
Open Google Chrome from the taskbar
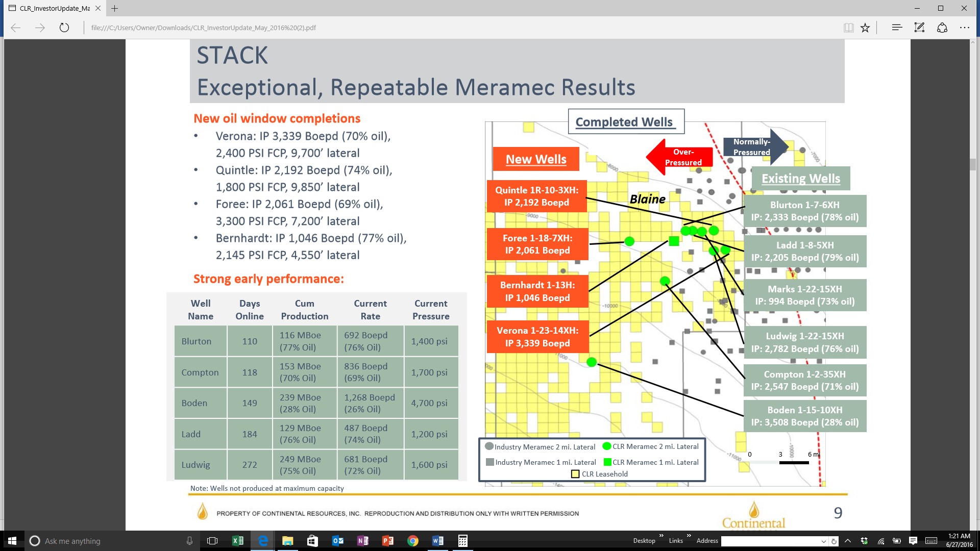pyautogui.click(x=412, y=541)
